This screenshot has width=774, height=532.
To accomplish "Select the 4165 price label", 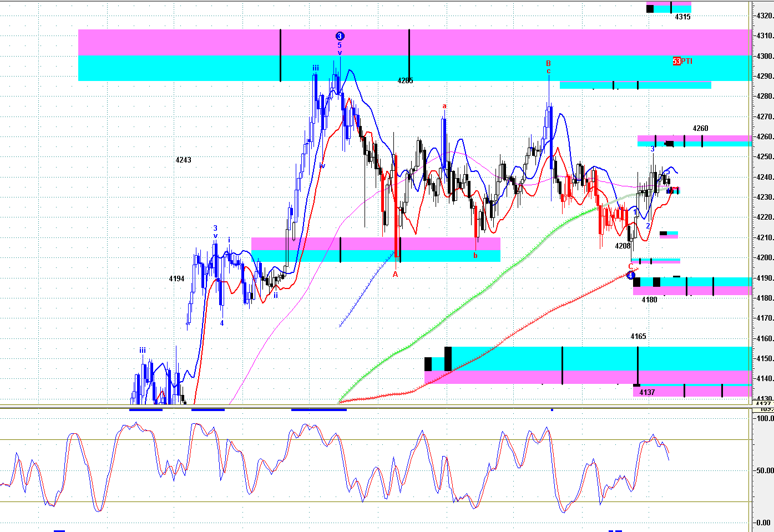I will coord(638,337).
